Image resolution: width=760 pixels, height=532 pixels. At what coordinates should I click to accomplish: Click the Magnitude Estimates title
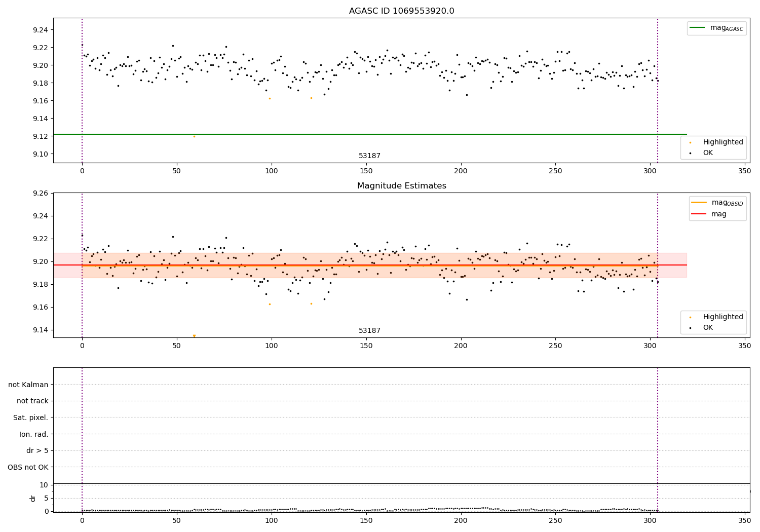coord(401,186)
